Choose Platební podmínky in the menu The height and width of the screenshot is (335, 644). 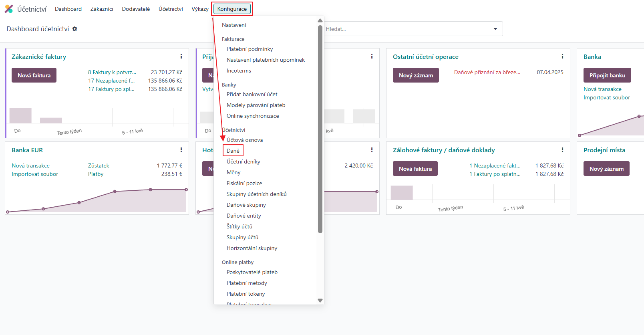pos(250,49)
